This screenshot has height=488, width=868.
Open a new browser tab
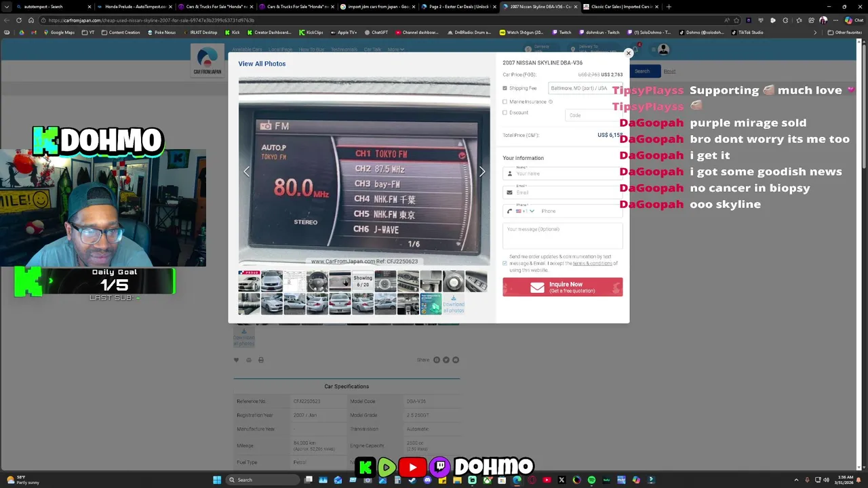[x=669, y=7]
